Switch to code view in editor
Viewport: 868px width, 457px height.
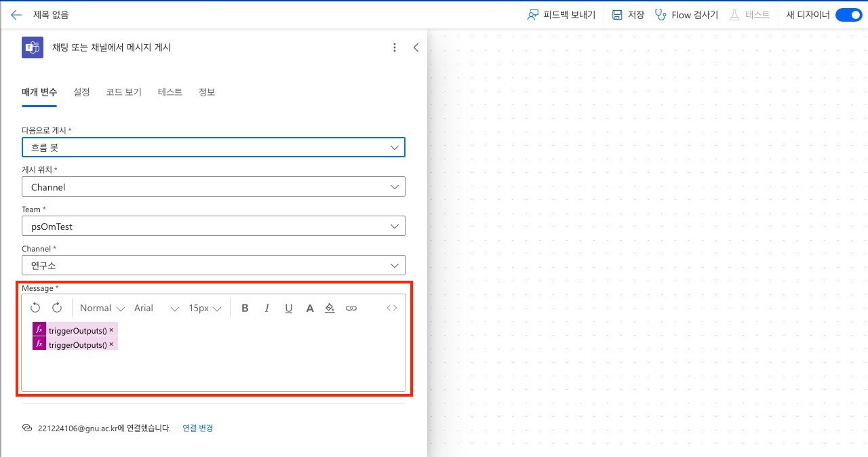click(x=392, y=308)
